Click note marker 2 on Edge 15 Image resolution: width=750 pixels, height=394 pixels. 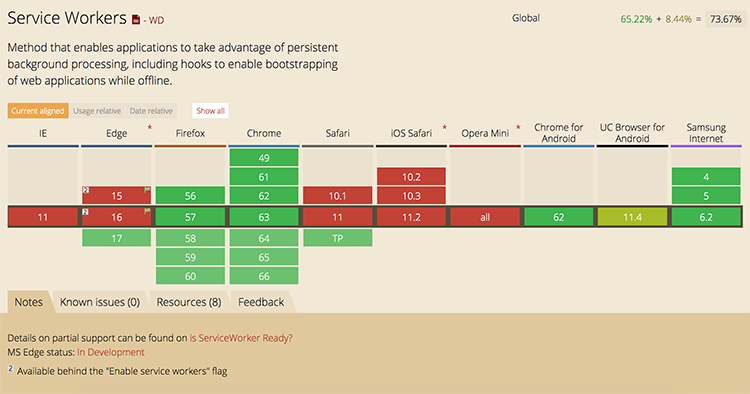point(86,190)
